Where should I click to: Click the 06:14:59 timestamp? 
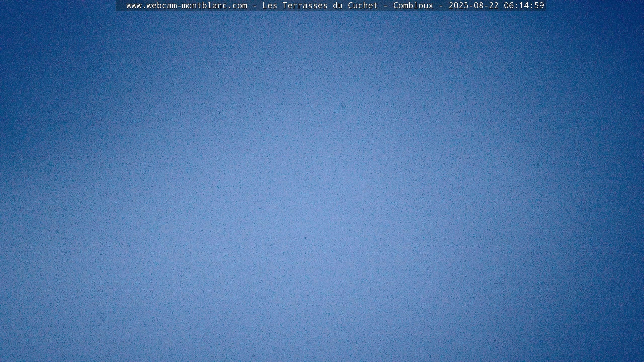coord(524,6)
